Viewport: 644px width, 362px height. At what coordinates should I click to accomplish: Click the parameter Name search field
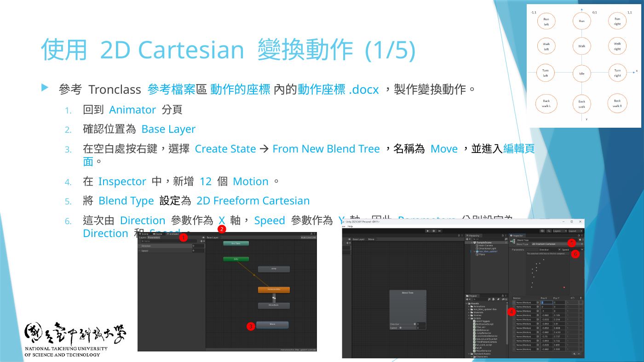click(x=169, y=241)
